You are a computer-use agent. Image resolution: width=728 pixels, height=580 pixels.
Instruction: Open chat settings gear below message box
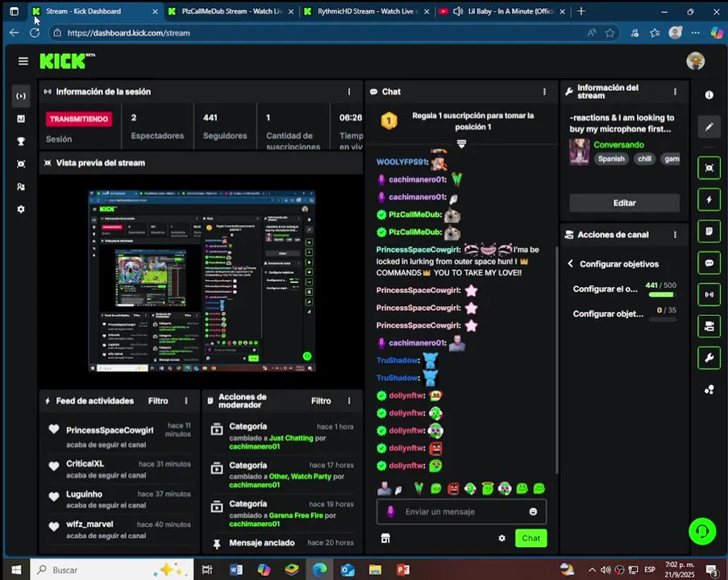coord(502,538)
